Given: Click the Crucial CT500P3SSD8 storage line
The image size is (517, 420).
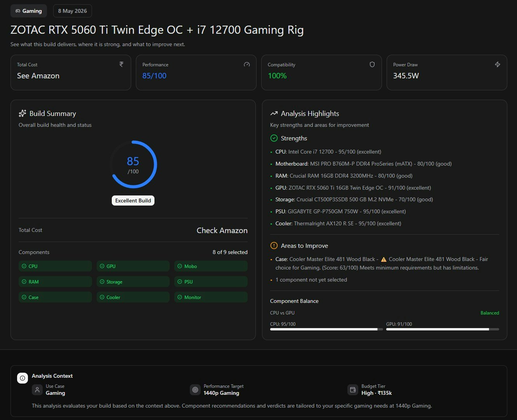Looking at the screenshot, I should [354, 199].
